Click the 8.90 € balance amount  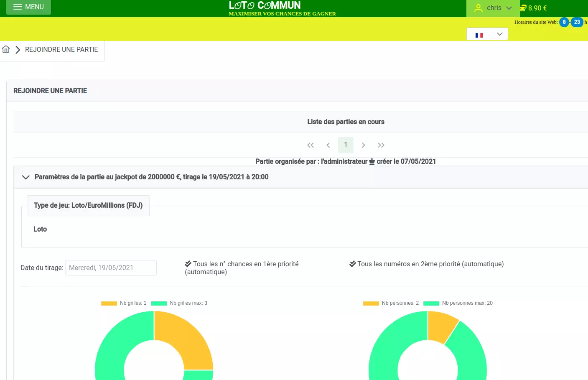pyautogui.click(x=537, y=8)
